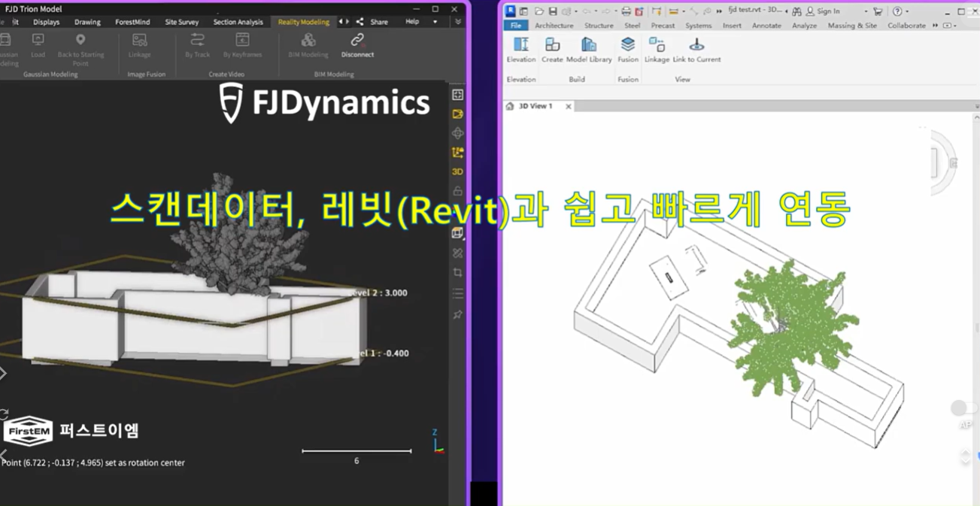Click fit-to-view icon in Trion sidebar
The width and height of the screenshot is (980, 506).
pyautogui.click(x=457, y=95)
